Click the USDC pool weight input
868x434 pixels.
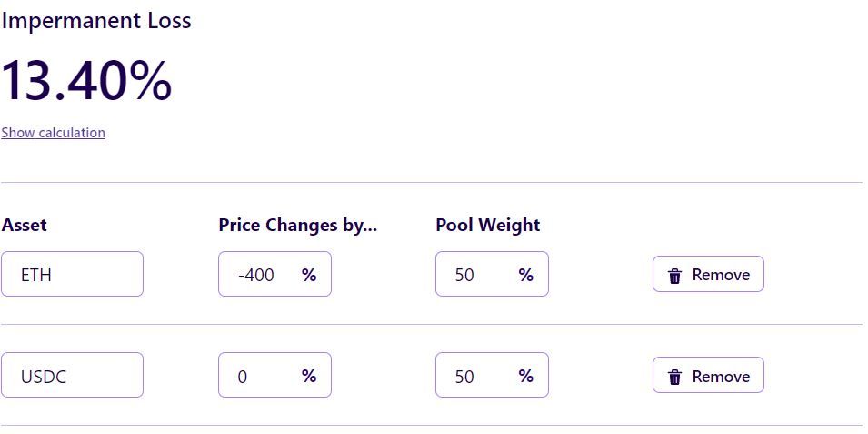[x=473, y=376]
